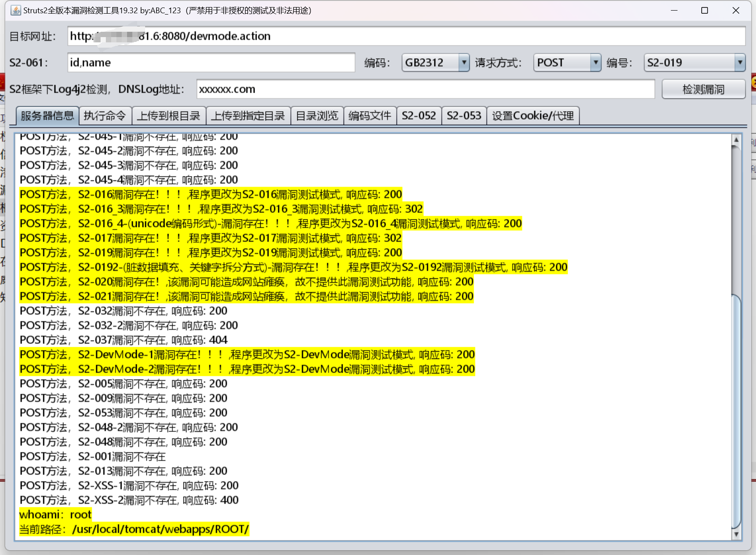
Task: Click the results vertical scrollbar thumb
Action: click(x=736, y=410)
